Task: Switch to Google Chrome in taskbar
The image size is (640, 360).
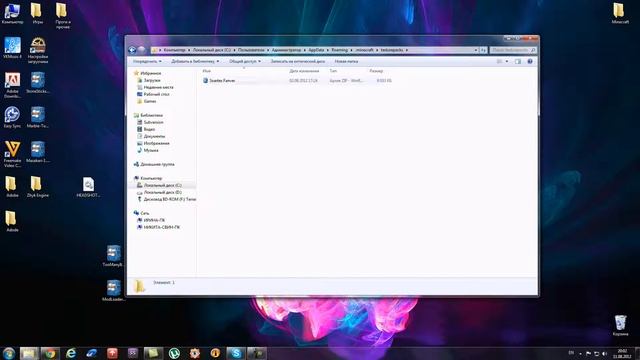Action: point(50,353)
